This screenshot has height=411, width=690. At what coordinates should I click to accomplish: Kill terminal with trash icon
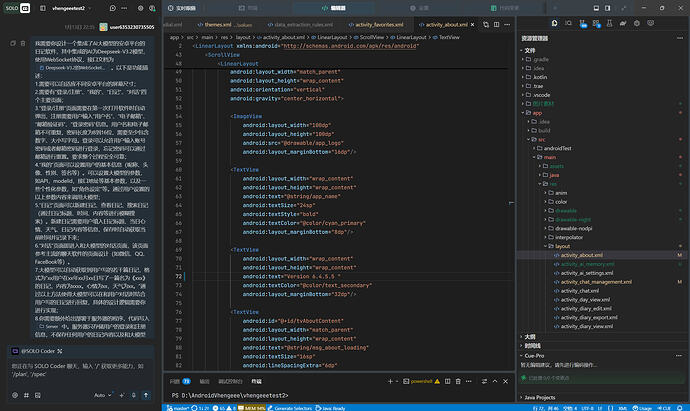tap(458, 382)
